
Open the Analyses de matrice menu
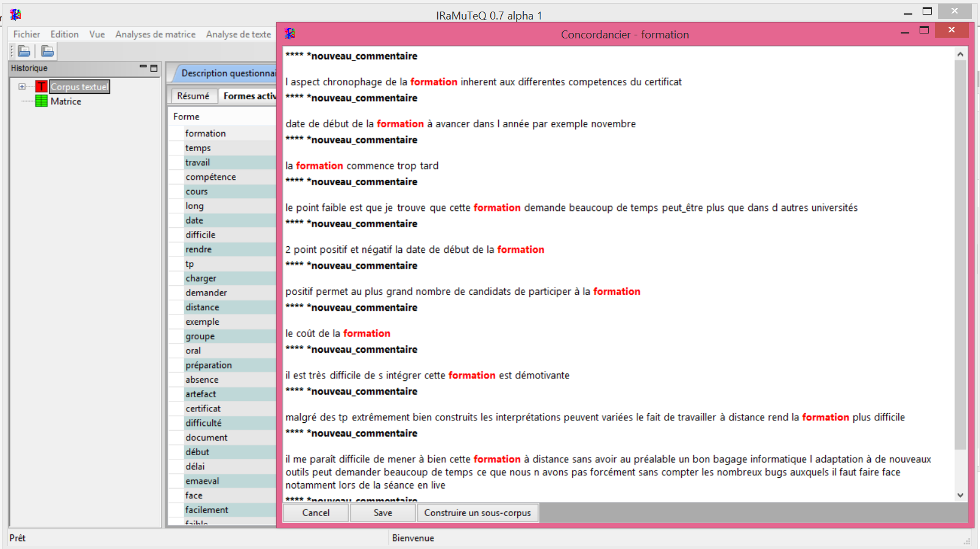click(x=155, y=34)
